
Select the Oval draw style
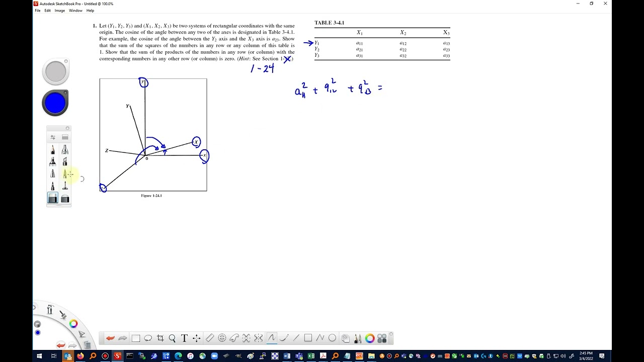click(332, 338)
